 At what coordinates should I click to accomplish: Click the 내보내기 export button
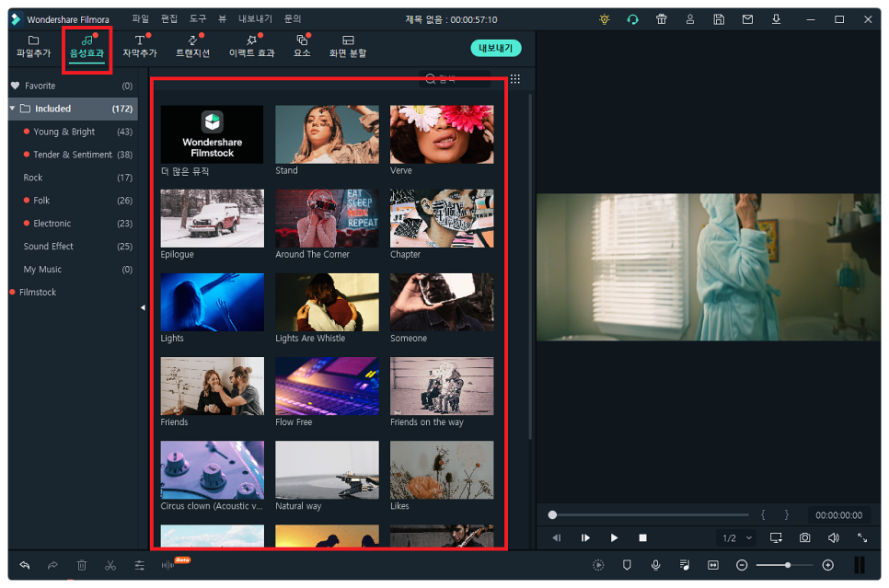point(495,48)
